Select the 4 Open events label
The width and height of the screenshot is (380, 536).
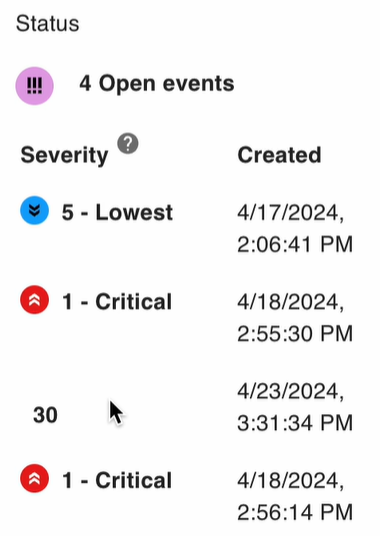pos(157,84)
